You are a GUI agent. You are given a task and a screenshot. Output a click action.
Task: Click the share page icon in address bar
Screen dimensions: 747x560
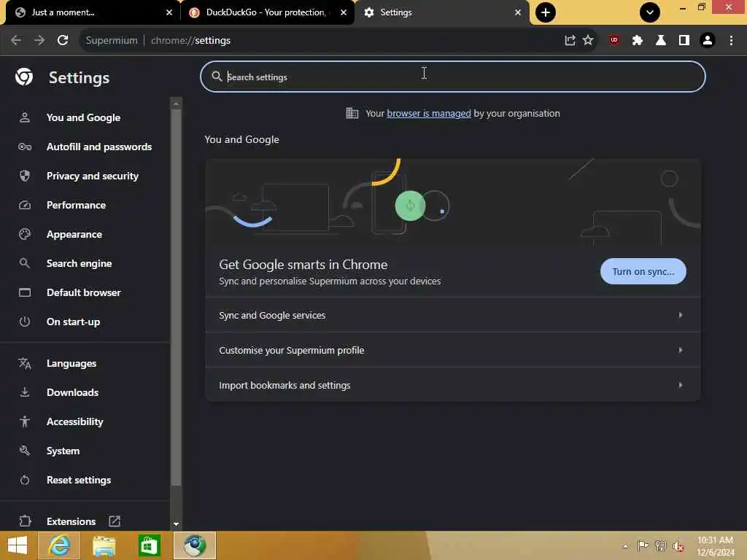click(x=570, y=41)
